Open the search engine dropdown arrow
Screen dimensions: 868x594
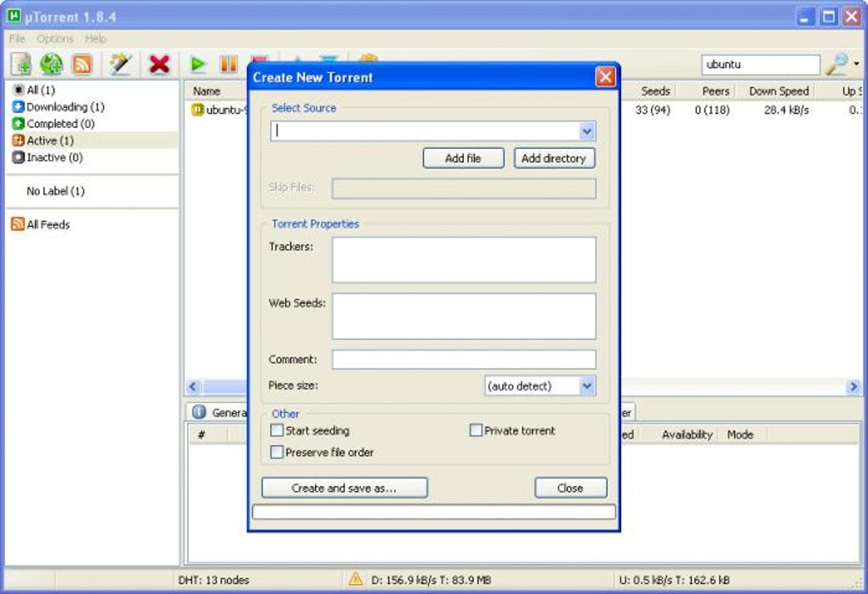856,64
